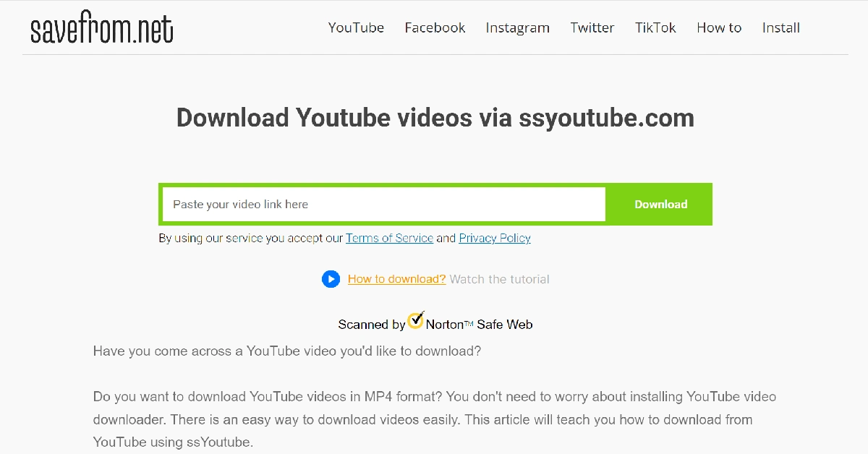Open the Facebook menu item
Screen dimensions: 868x454
click(x=435, y=27)
